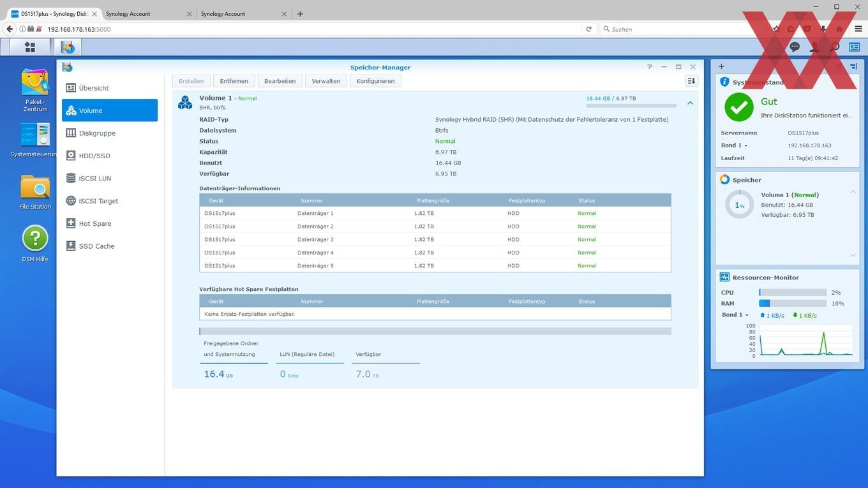This screenshot has height=488, width=868.
Task: Open the notifications chat bubble icon
Action: point(795,47)
